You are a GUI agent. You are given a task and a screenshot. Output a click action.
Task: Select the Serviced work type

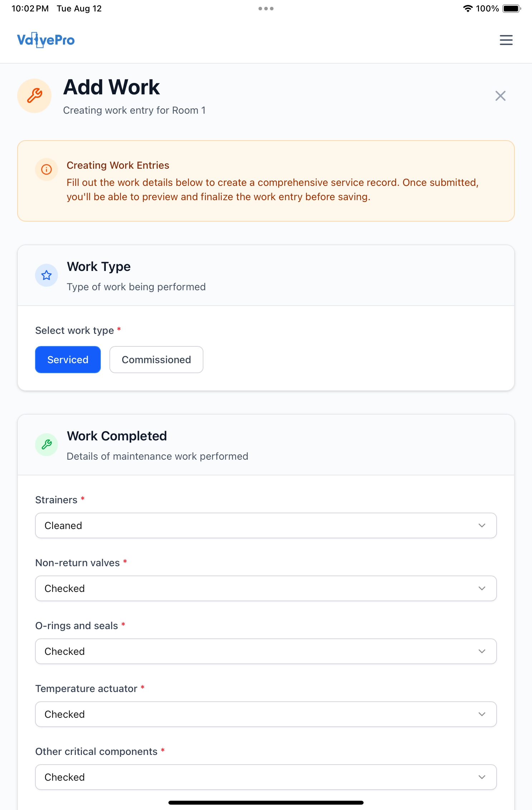click(68, 360)
